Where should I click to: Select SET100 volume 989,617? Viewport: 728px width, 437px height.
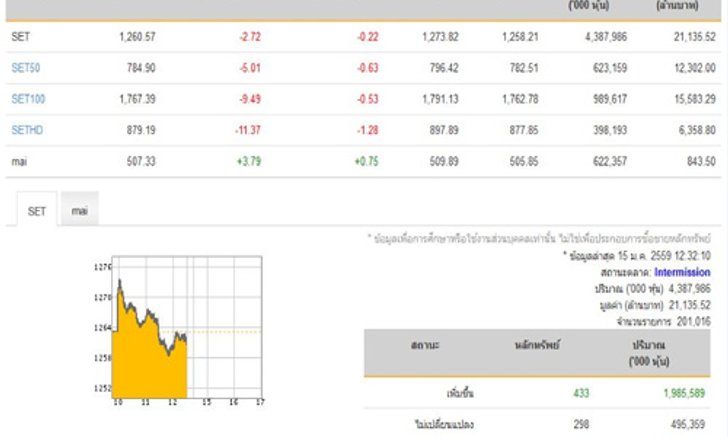click(610, 99)
